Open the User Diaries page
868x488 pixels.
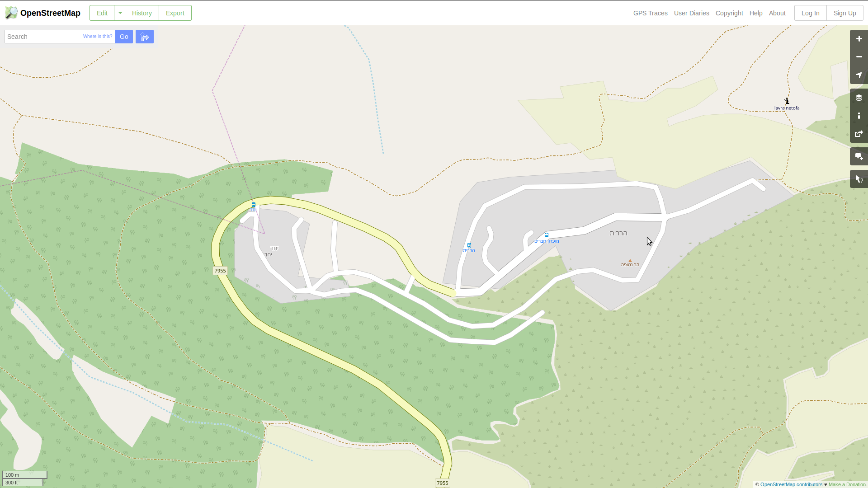(691, 13)
